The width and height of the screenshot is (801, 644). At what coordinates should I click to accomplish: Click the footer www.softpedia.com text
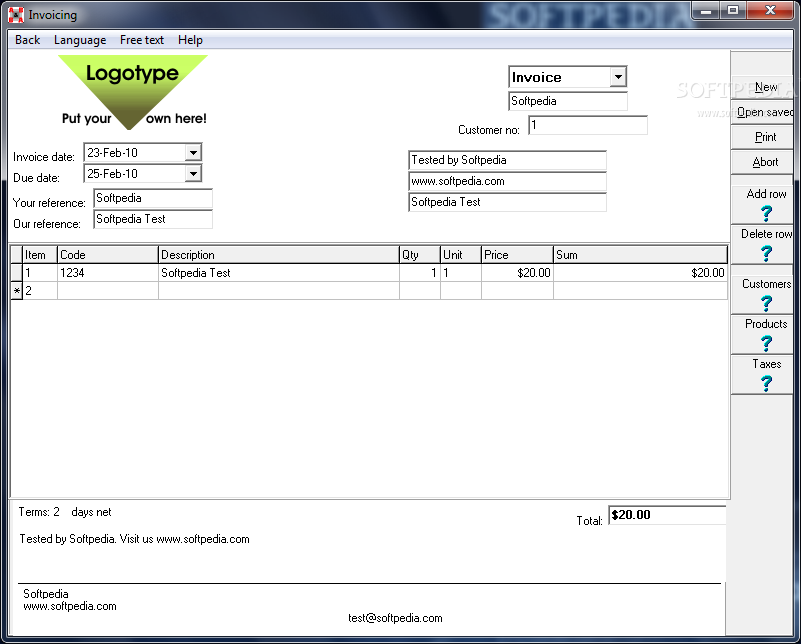coord(70,606)
